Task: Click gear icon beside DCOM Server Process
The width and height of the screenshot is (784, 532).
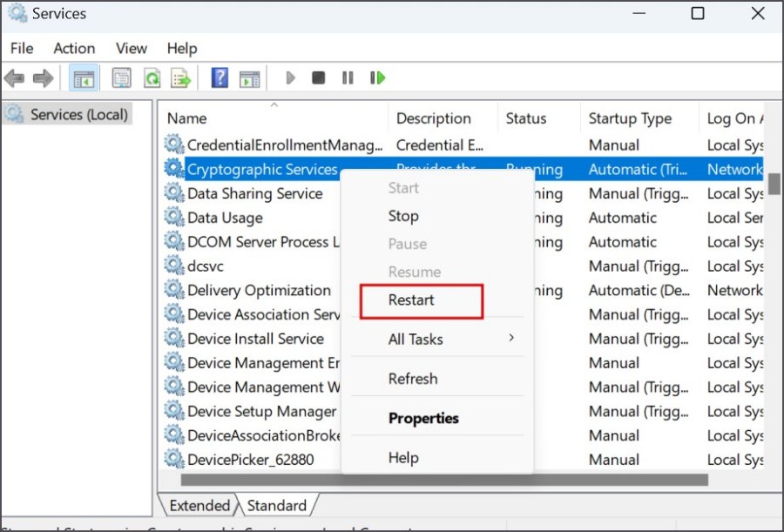Action: click(x=174, y=241)
